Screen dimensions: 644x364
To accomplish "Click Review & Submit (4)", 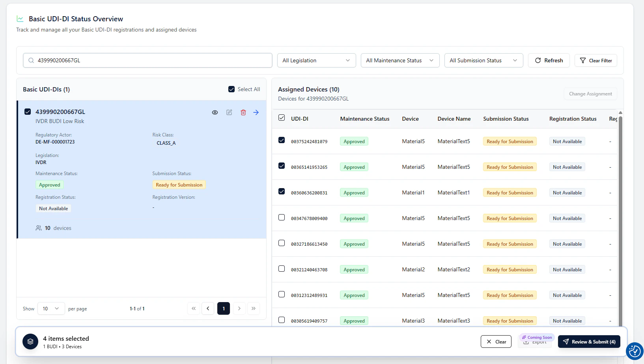I will point(589,342).
